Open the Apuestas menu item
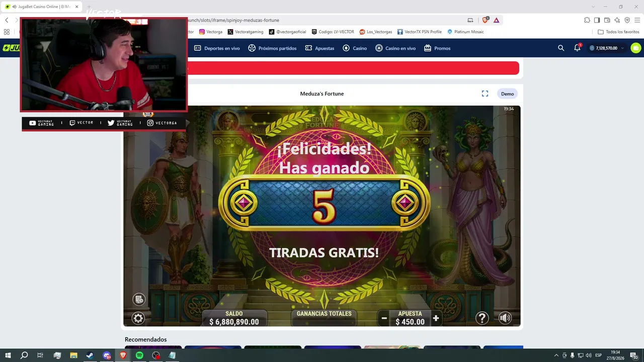This screenshot has width=644, height=362. [x=319, y=48]
